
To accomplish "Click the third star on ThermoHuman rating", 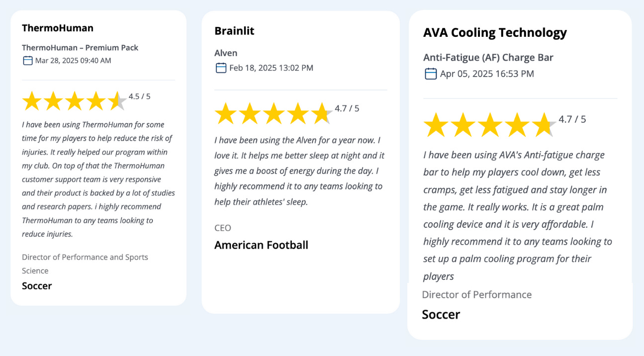I will [x=74, y=101].
